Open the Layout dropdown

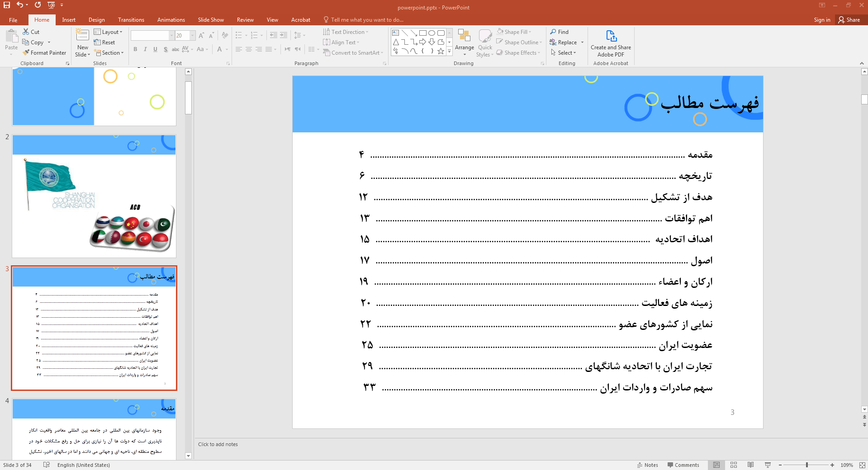[x=108, y=32]
